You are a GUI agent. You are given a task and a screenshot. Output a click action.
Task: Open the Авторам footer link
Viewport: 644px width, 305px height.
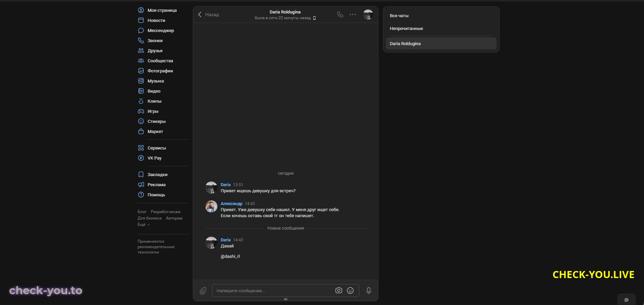(174, 218)
